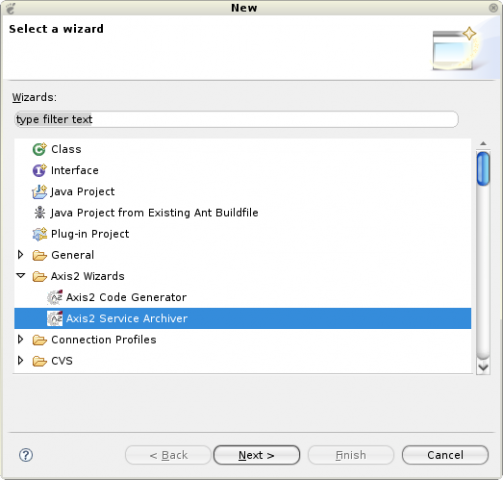Expand the Connection Profiles category
This screenshot has height=480, width=503.
click(20, 339)
